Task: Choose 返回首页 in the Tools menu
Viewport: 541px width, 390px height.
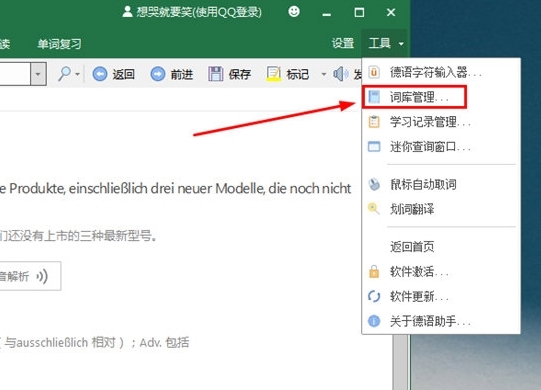Action: pyautogui.click(x=441, y=247)
